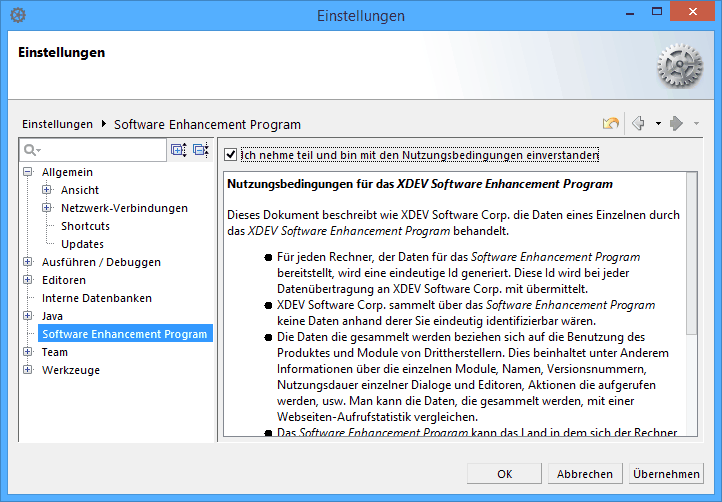Go back with the left arrow icon
The width and height of the screenshot is (722, 502).
tap(639, 123)
